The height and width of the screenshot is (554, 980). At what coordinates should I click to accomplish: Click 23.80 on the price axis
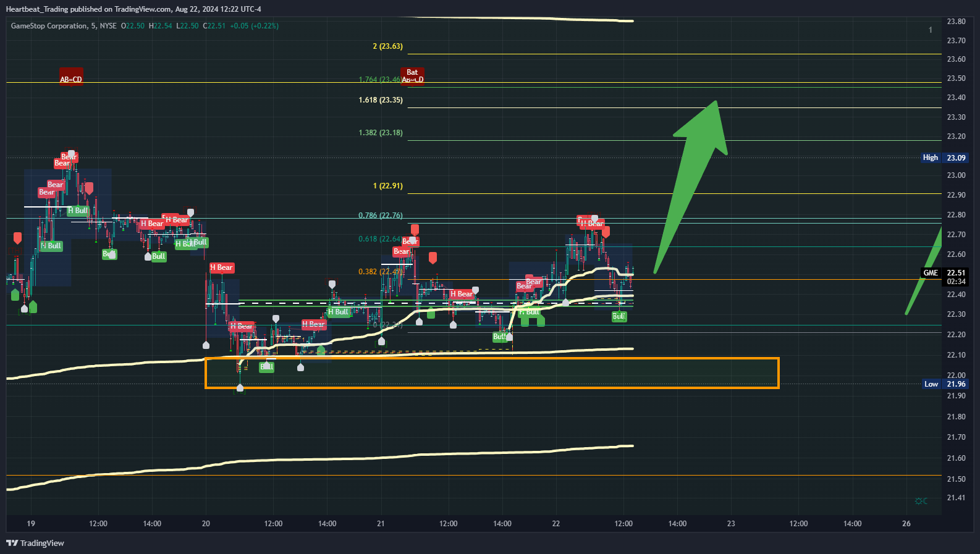pos(956,22)
